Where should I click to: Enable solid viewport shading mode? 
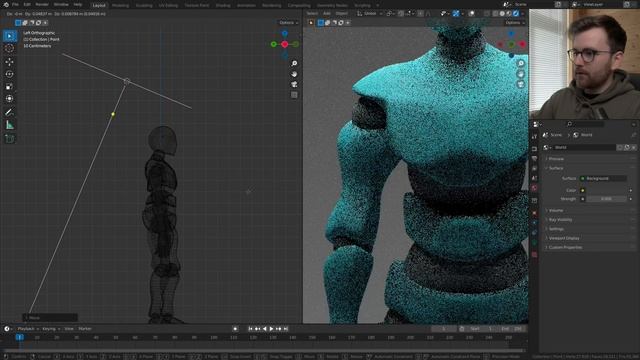pyautogui.click(x=502, y=13)
